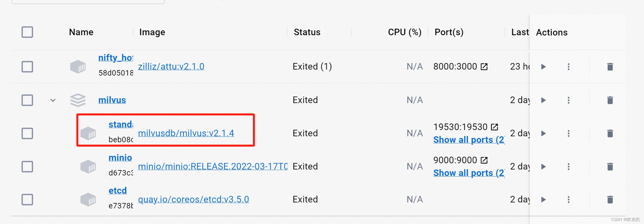This screenshot has width=644, height=224.
Task: Open the milvusdb/milvus:v2.1.4 image link
Action: point(186,133)
